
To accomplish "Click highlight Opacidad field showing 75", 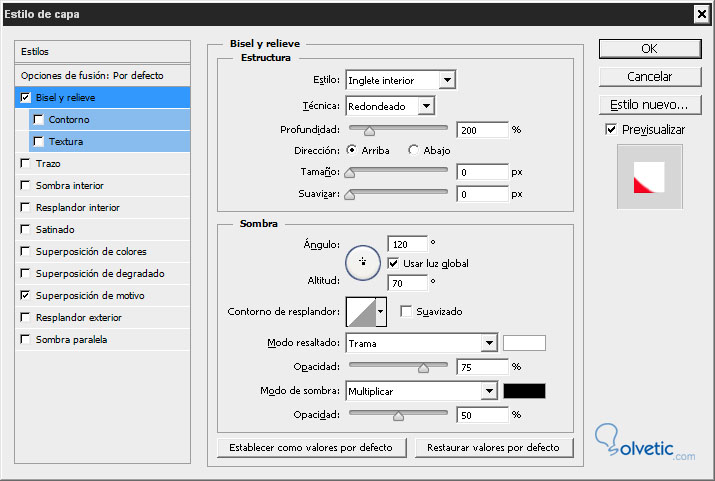I will click(482, 367).
